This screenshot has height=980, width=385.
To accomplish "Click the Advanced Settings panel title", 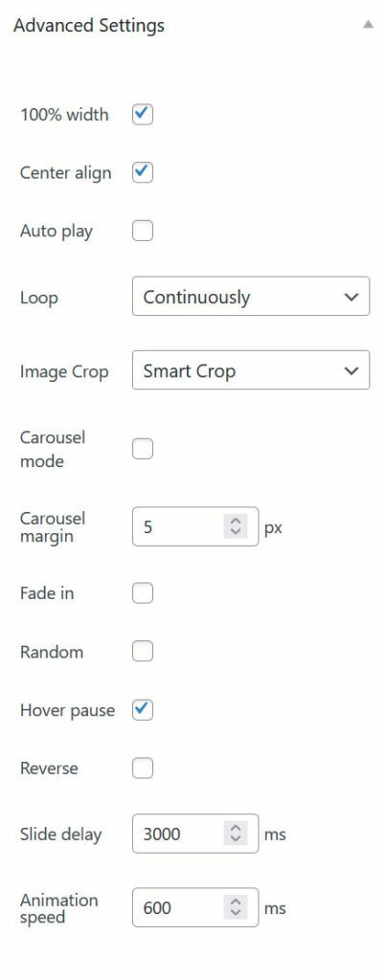I will coord(89,26).
